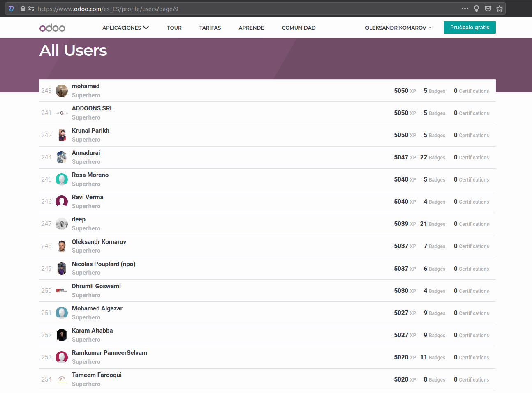Open Ramkumar PanneerSelvam profile link
Viewport: 532px width, 393px height.
(109, 353)
